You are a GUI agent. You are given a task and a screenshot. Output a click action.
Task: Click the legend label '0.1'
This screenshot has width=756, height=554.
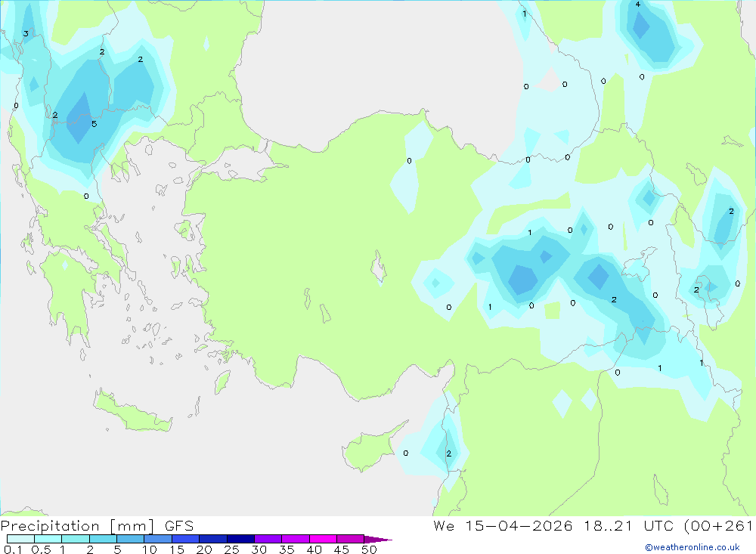[13, 549]
